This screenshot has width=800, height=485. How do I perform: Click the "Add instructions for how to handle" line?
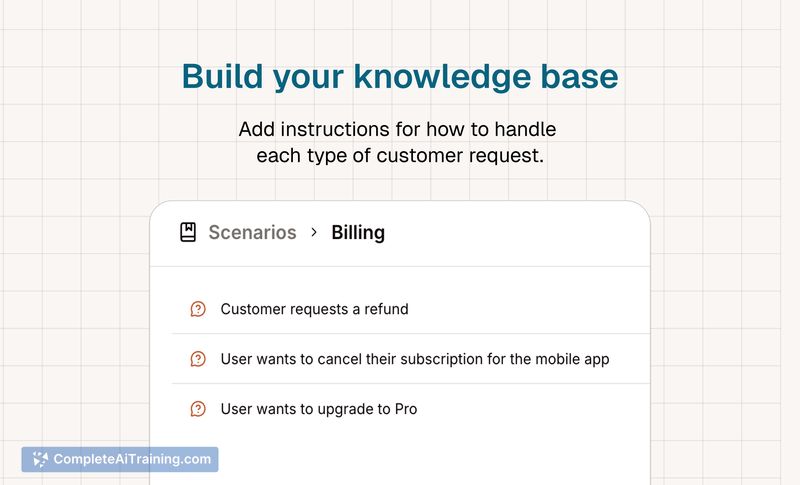[x=397, y=130]
